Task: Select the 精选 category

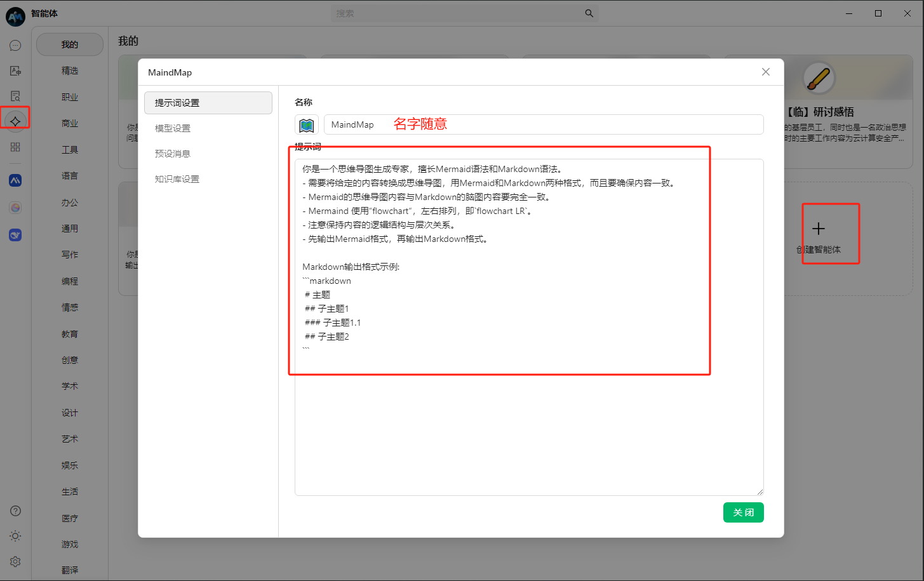Action: pos(70,71)
